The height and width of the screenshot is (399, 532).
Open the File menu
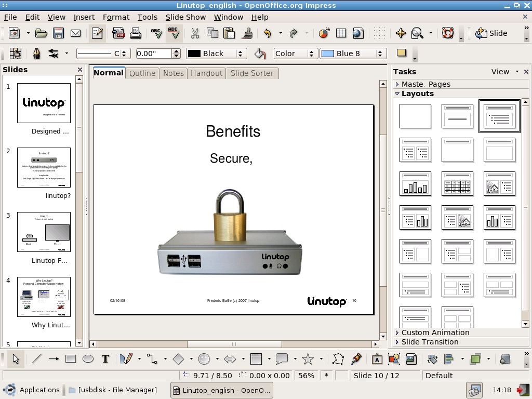point(10,17)
